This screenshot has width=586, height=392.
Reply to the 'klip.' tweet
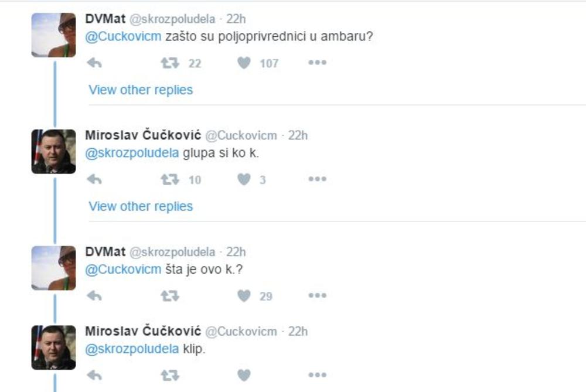point(94,374)
